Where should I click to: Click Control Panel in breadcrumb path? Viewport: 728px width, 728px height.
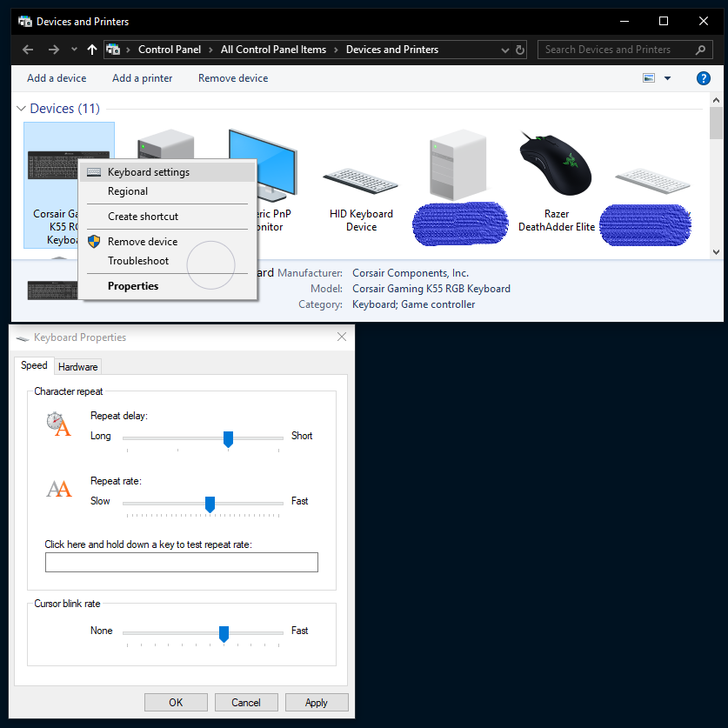click(170, 50)
